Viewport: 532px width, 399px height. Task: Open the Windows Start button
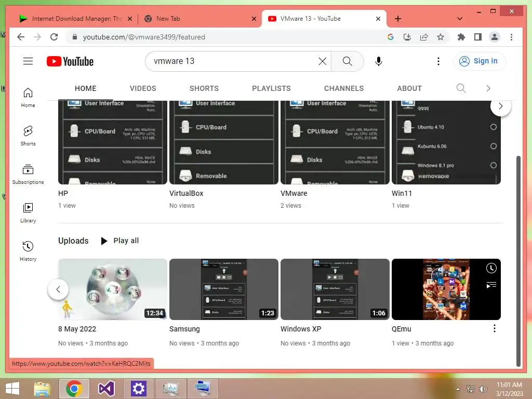pyautogui.click(x=12, y=389)
